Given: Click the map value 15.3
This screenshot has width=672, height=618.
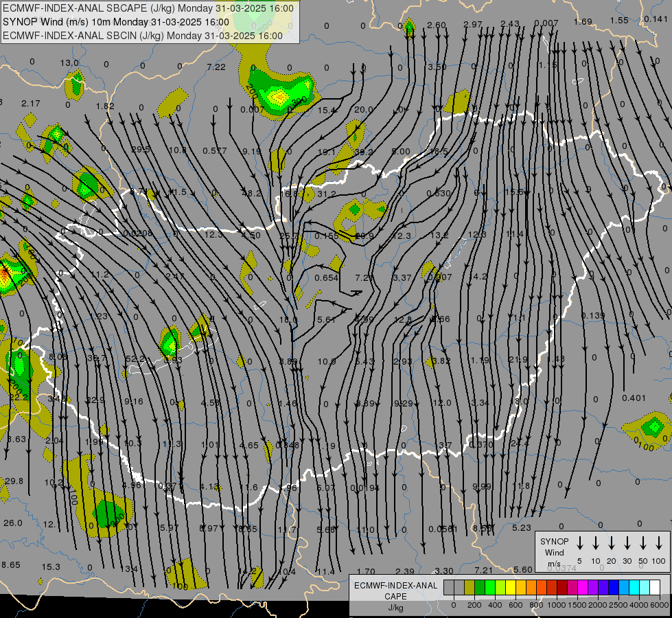Looking at the screenshot, I should 51,567.
